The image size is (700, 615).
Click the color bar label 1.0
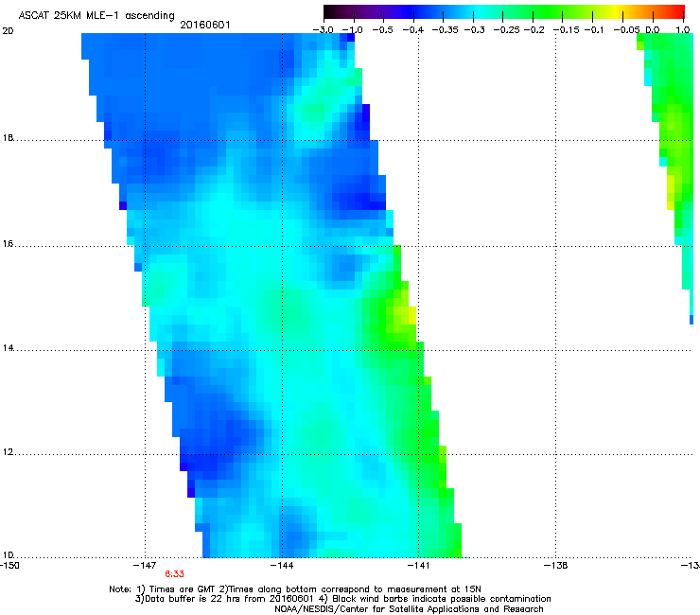(x=683, y=30)
